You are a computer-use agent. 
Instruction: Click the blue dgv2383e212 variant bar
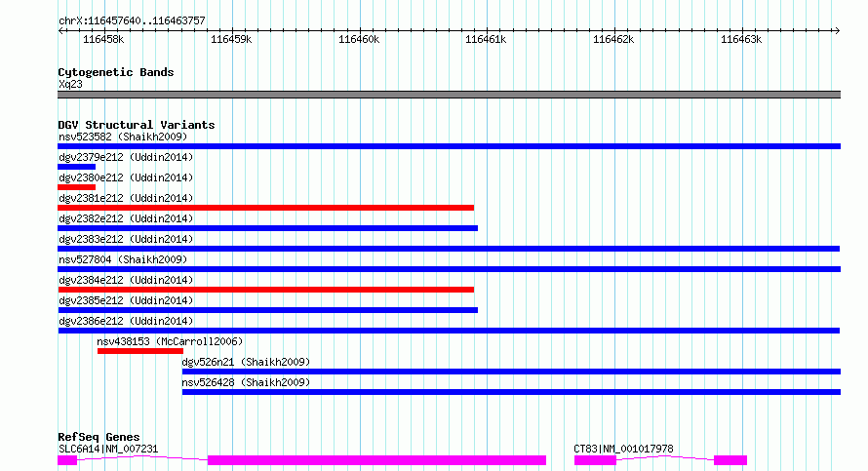pos(449,249)
